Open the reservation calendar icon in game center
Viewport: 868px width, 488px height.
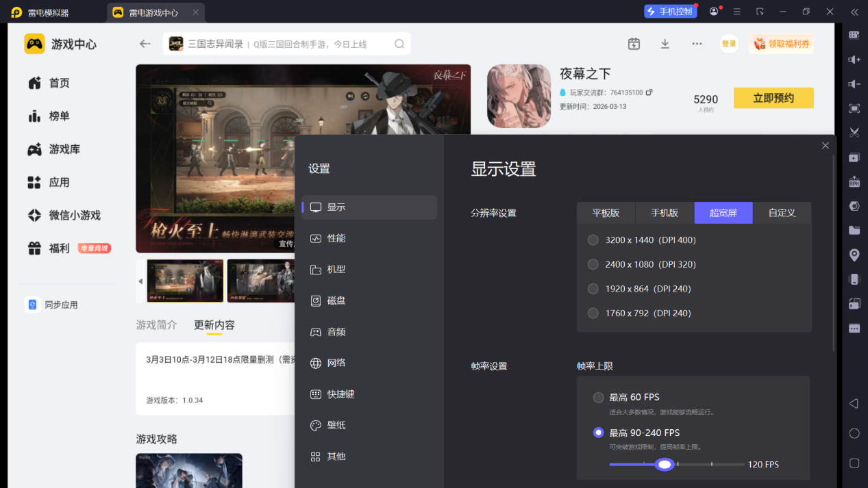point(634,44)
